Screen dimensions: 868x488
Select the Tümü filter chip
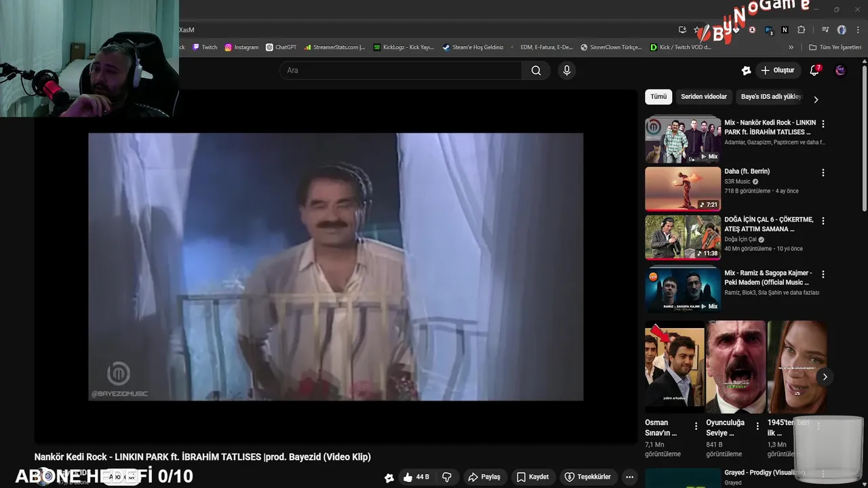pos(658,97)
